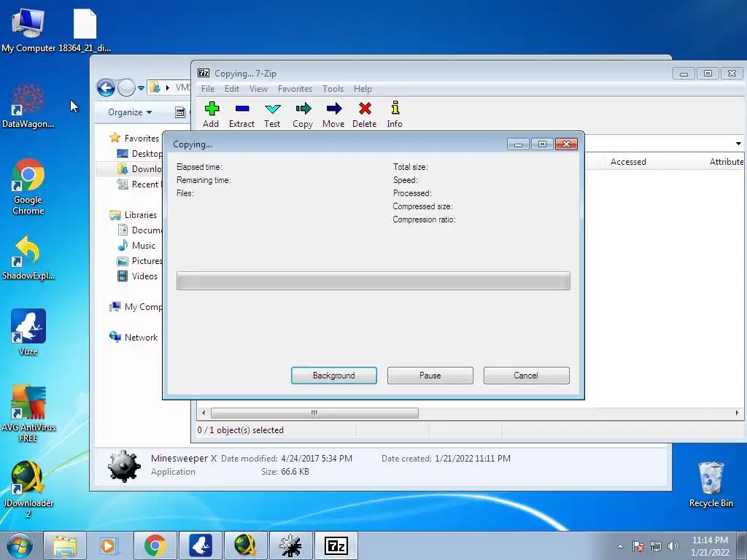Image resolution: width=747 pixels, height=560 pixels.
Task: Click the Chrome taskbar icon
Action: (155, 545)
